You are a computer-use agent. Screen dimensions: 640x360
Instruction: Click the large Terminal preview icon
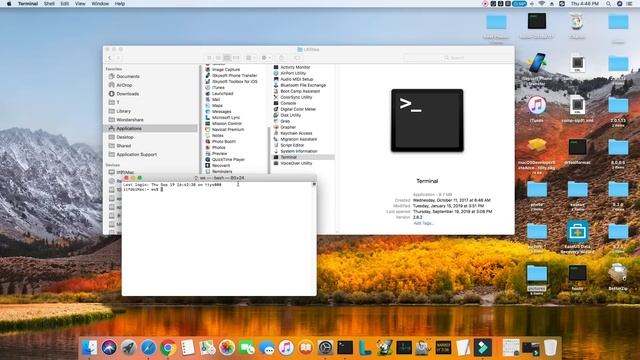tap(427, 120)
